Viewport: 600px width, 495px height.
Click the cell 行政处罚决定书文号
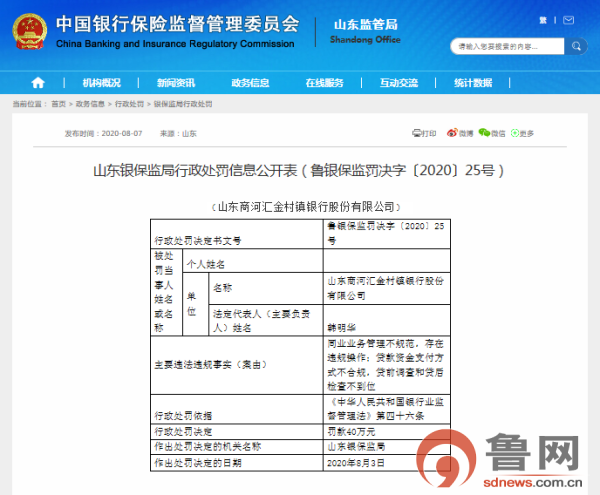tap(237, 234)
